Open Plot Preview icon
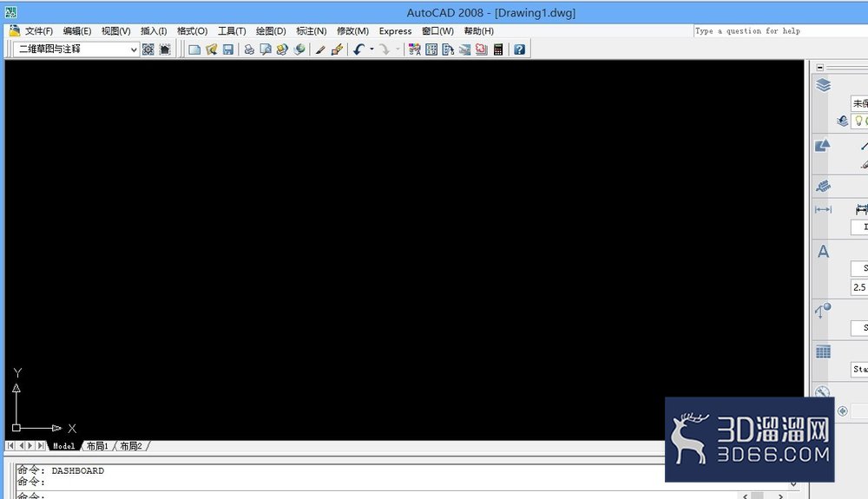 (x=266, y=49)
